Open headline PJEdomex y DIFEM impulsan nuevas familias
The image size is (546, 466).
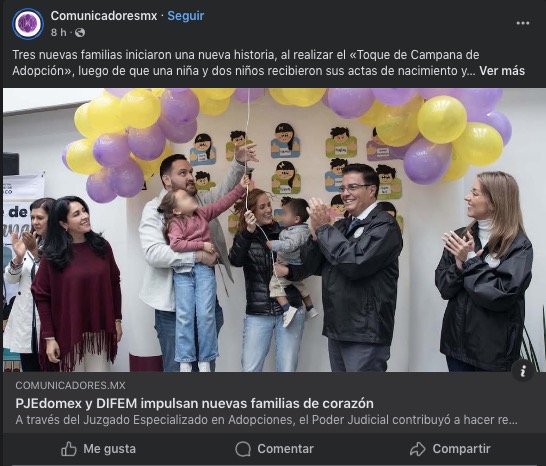point(194,403)
